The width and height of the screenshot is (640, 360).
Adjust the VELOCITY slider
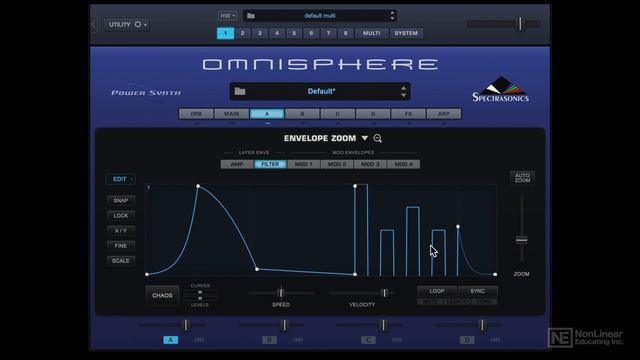384,293
